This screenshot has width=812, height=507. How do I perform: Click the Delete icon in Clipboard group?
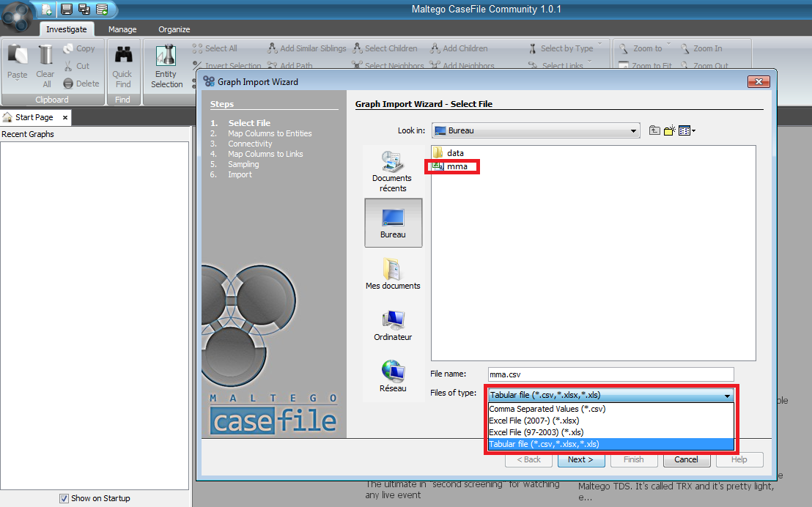click(68, 84)
